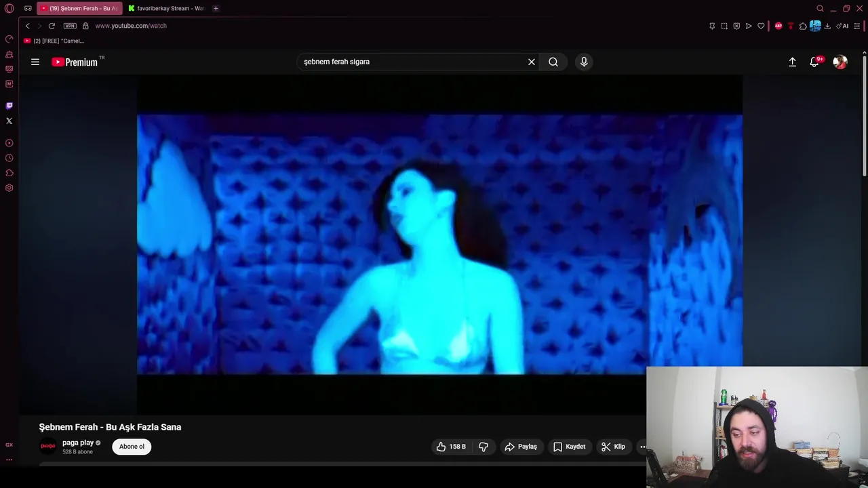Share video with Paylaş button
This screenshot has width=868, height=488.
pos(521,447)
